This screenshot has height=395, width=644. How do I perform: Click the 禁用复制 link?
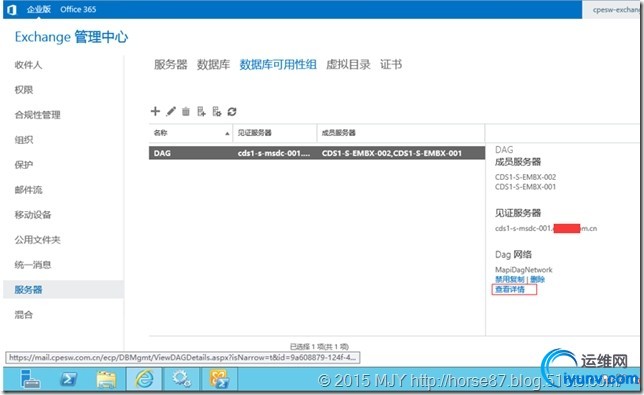tap(510, 280)
